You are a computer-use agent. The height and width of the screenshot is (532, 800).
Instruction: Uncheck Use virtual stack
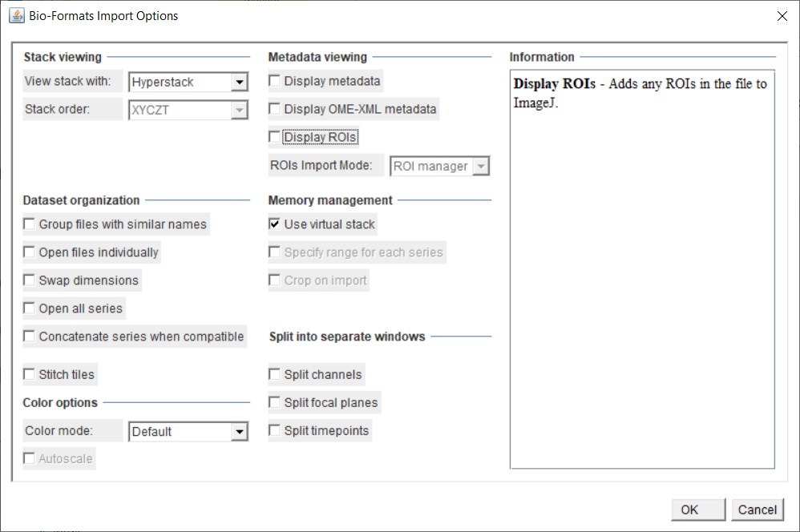[275, 224]
